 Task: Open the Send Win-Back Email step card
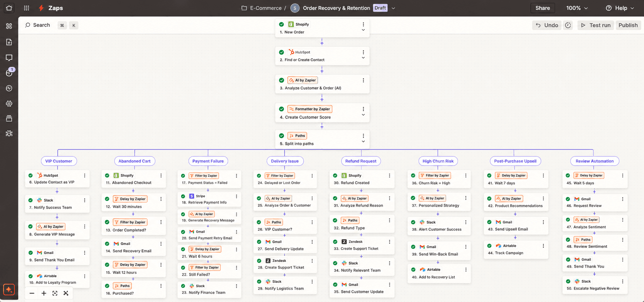pyautogui.click(x=439, y=250)
